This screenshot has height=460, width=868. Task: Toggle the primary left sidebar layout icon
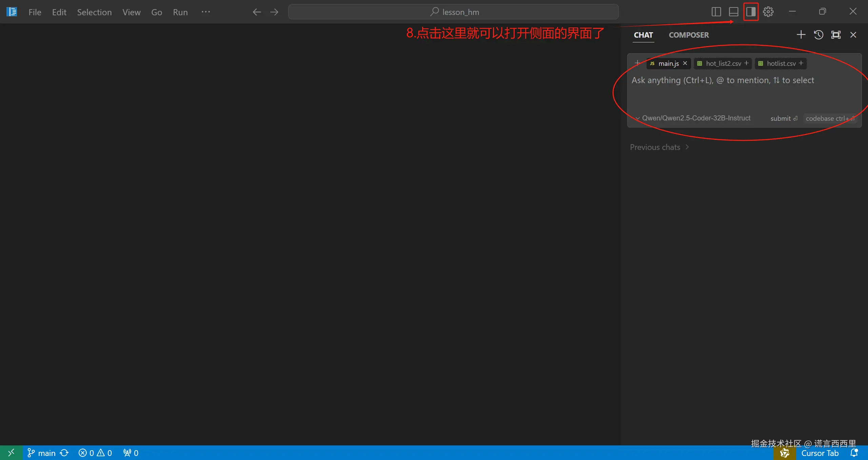pos(716,12)
